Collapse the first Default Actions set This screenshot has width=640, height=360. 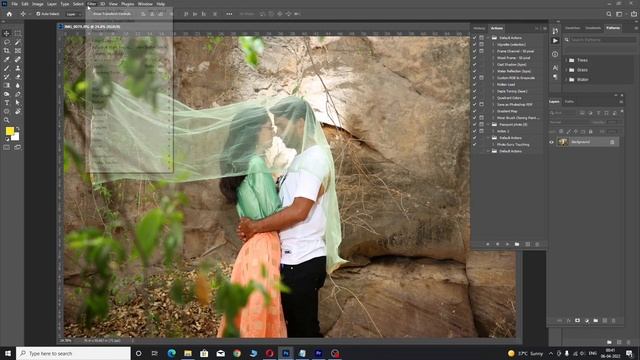click(x=488, y=38)
